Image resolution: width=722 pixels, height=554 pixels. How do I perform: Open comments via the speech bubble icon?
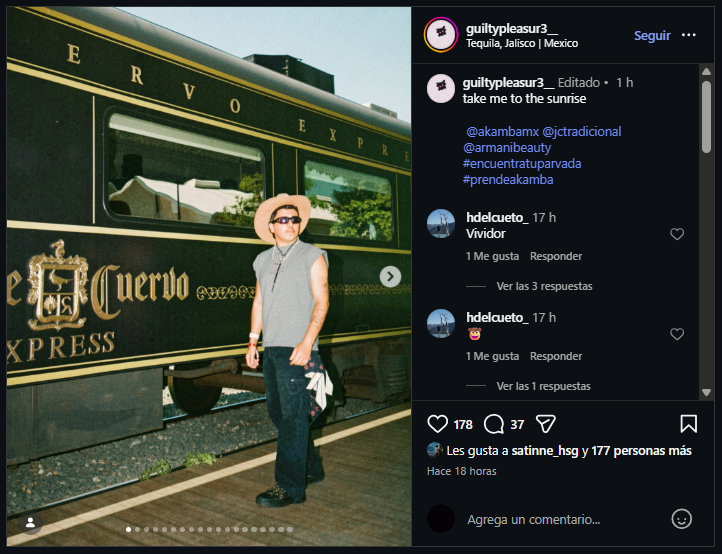click(x=494, y=424)
